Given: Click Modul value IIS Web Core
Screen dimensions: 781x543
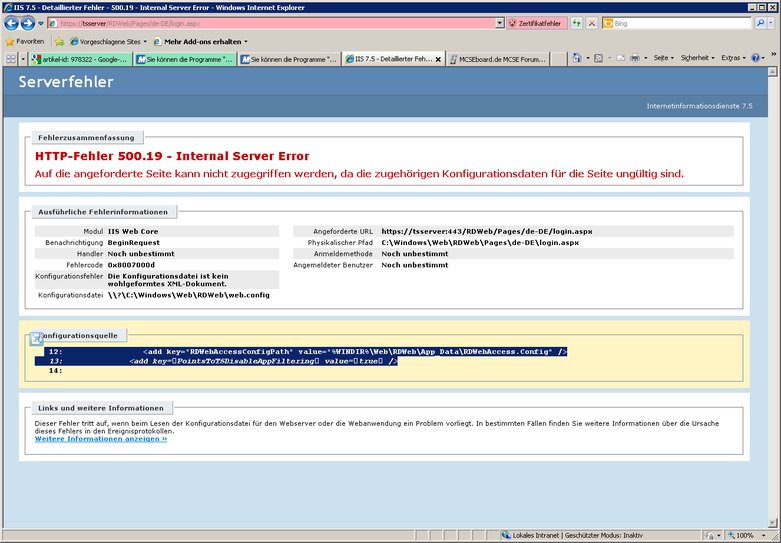Looking at the screenshot, I should (x=133, y=231).
